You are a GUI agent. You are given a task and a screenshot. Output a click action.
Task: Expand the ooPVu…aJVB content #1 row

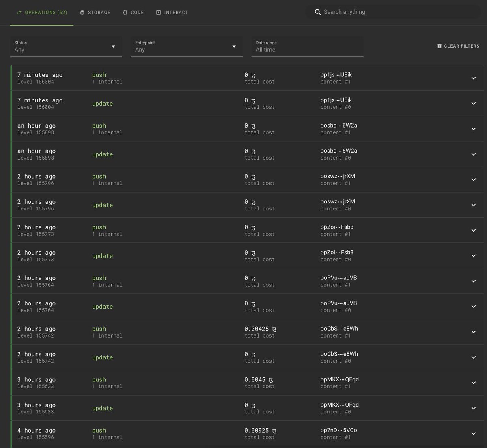473,281
